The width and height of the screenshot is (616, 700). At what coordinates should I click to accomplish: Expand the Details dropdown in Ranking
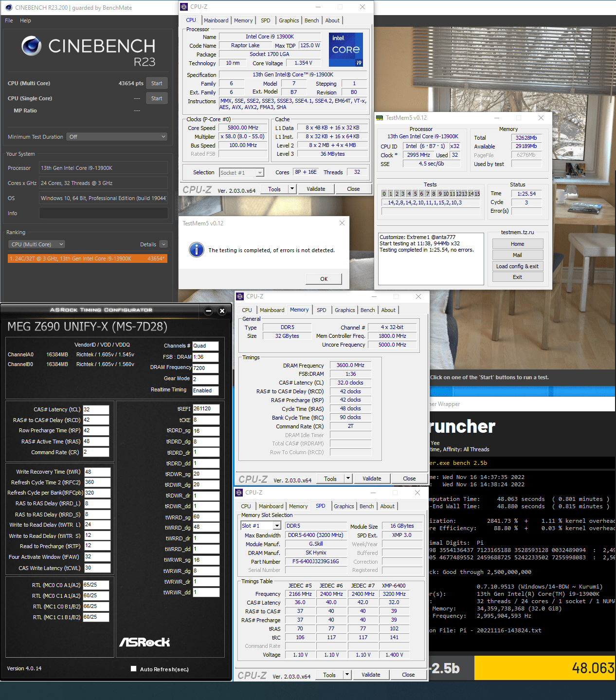click(x=163, y=244)
